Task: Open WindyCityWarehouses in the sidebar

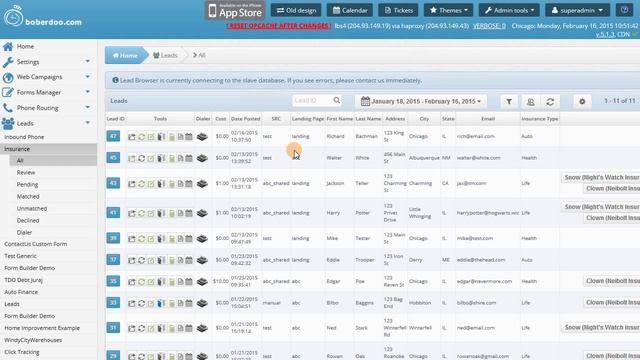Action: [33, 340]
